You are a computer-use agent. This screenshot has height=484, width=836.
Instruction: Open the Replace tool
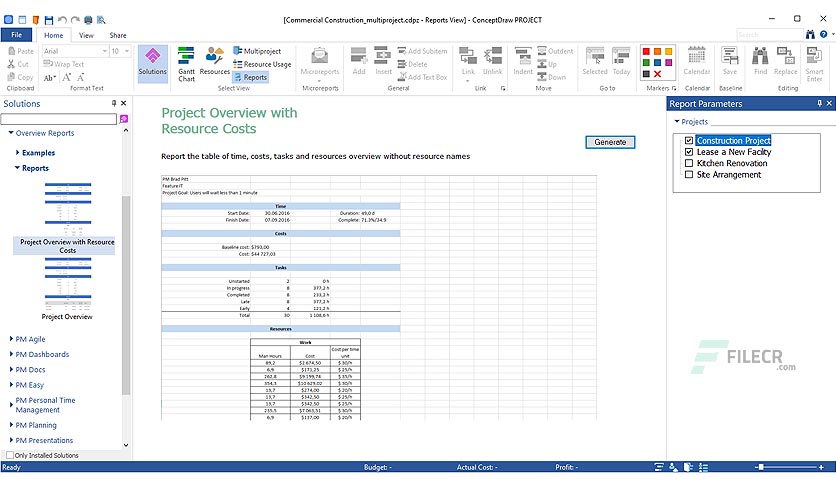tap(785, 61)
